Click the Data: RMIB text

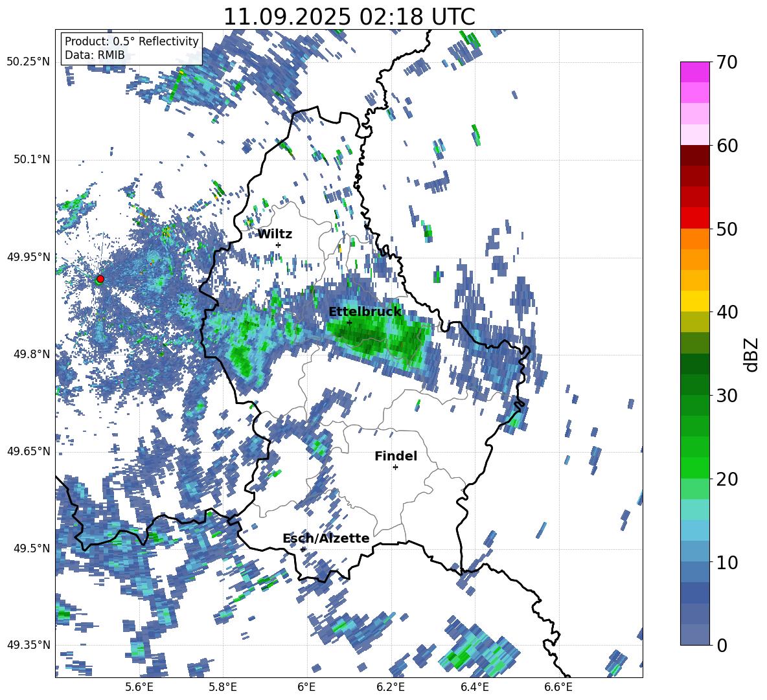click(95, 55)
